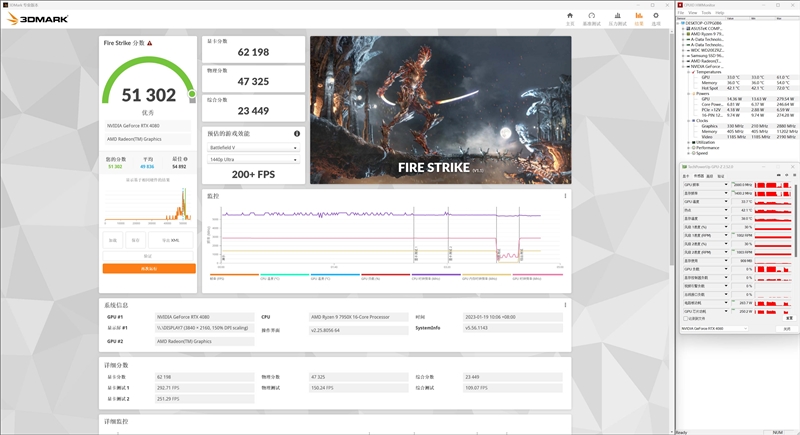The width and height of the screenshot is (800, 435).
Task: Click the orange compare results online button
Action: [x=149, y=269]
